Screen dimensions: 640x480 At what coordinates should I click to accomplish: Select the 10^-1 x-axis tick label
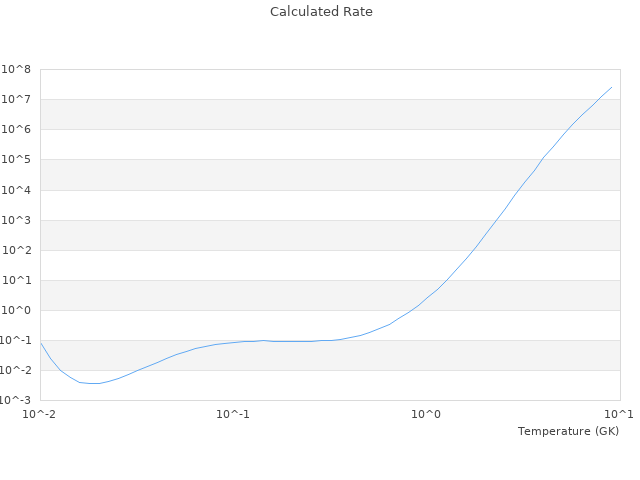click(233, 414)
